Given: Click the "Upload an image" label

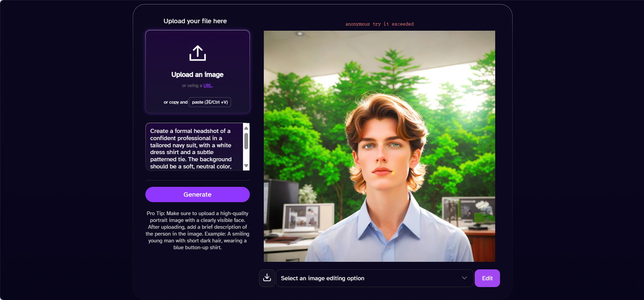Looking at the screenshot, I should point(197,74).
